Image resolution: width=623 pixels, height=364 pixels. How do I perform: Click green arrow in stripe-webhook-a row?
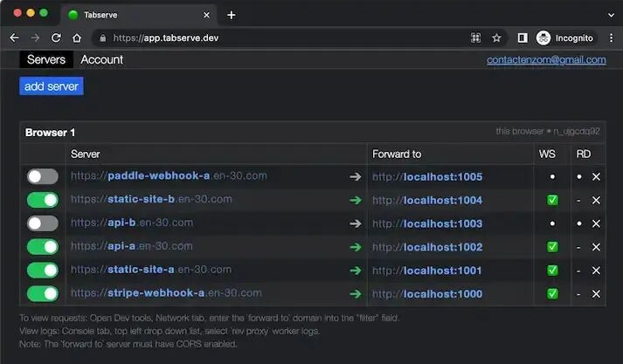(x=356, y=294)
